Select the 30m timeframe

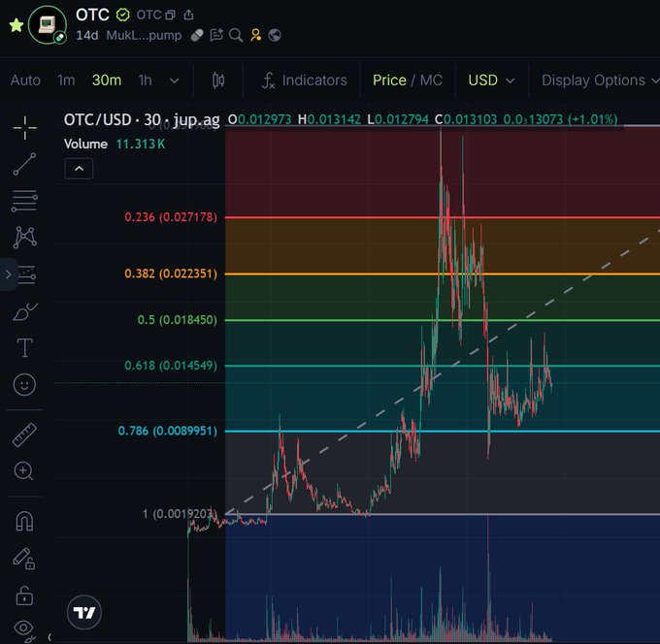click(107, 80)
